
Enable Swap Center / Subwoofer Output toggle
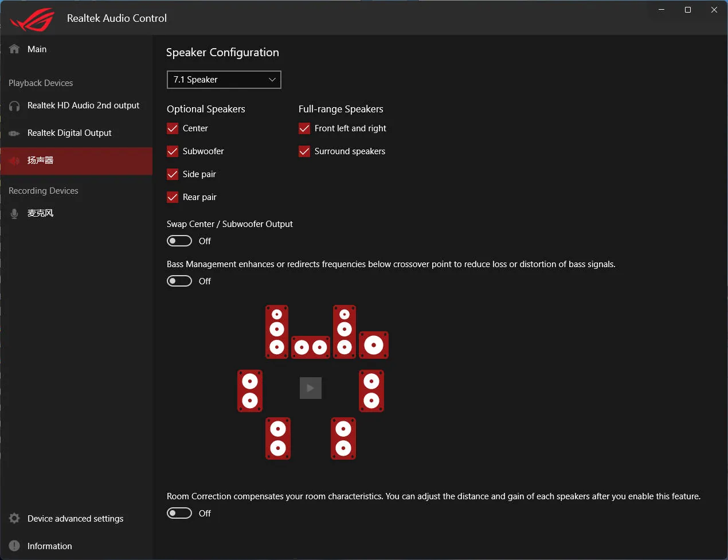point(179,241)
